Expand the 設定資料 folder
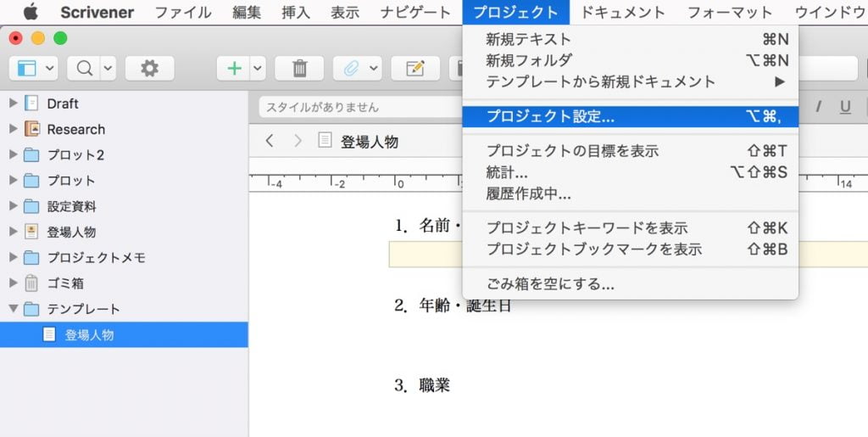 pyautogui.click(x=14, y=206)
